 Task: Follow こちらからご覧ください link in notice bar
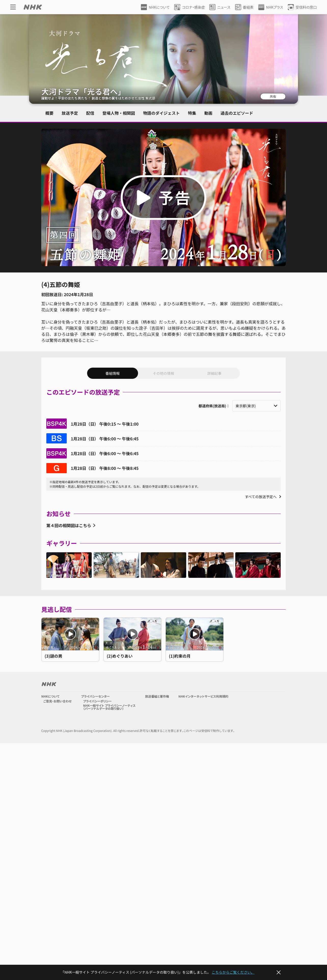click(x=233, y=972)
